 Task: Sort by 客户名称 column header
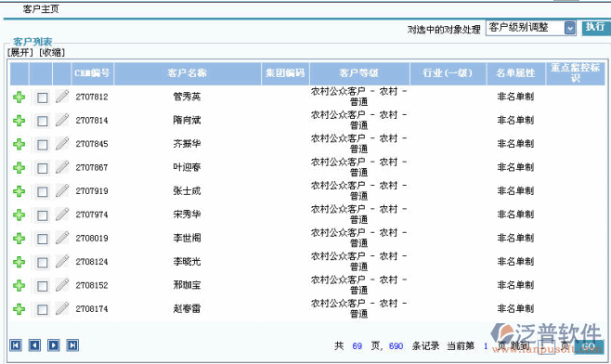click(x=188, y=73)
